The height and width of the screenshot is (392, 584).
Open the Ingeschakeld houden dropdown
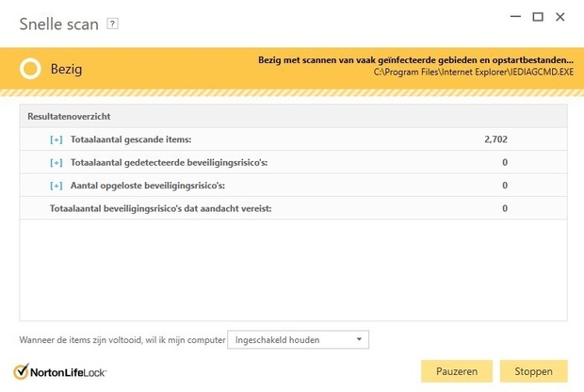(299, 339)
